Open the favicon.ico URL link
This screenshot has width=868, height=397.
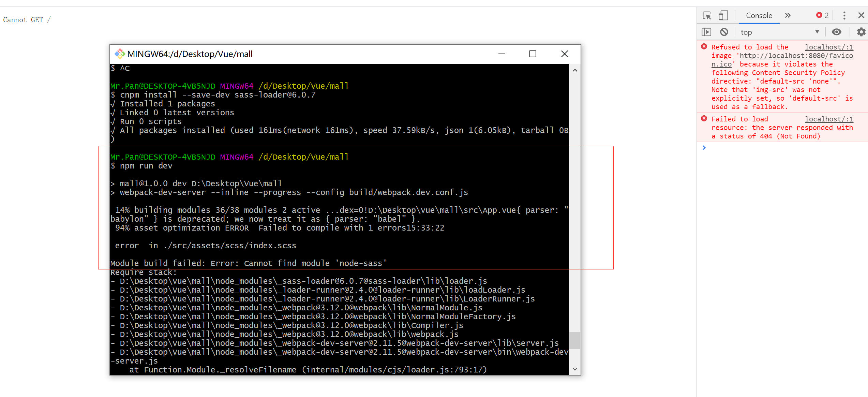point(796,56)
